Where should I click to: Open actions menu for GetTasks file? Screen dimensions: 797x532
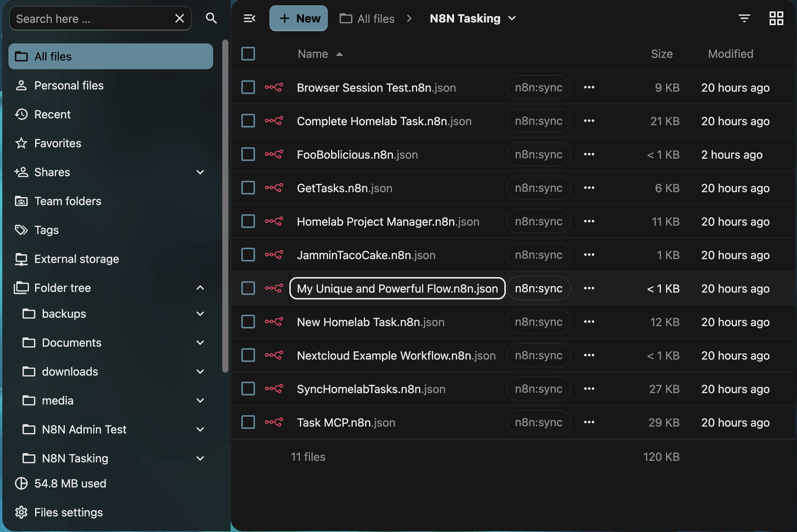(589, 188)
